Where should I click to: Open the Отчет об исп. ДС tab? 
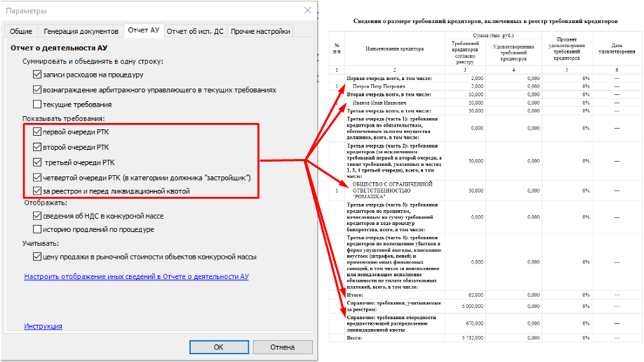click(195, 31)
